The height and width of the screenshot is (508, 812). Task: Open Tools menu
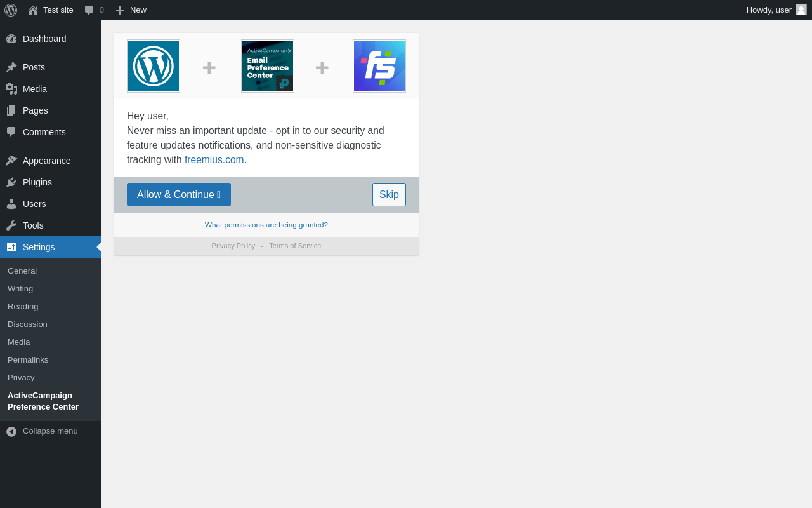click(51, 225)
